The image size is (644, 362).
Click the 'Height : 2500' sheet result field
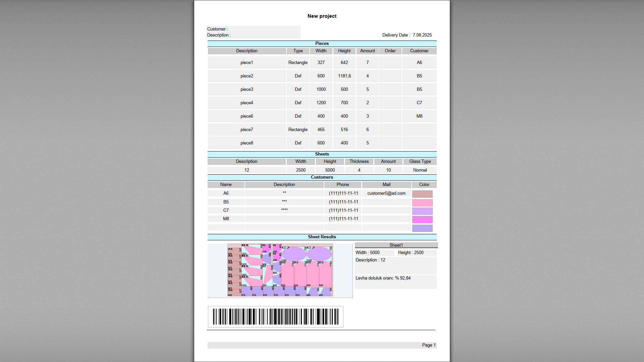tap(417, 253)
